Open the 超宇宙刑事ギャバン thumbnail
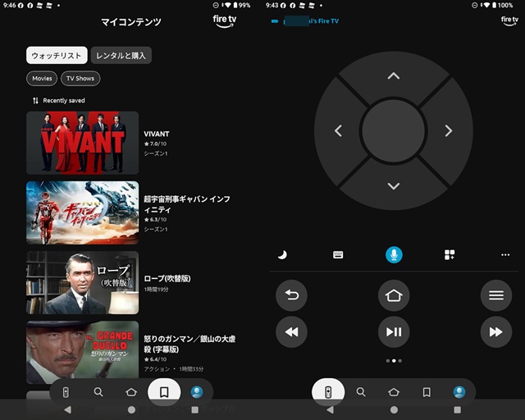525x420 pixels. tap(82, 212)
